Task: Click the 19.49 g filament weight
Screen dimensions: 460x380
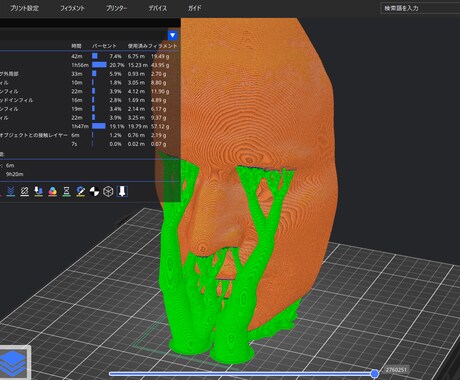Action: pyautogui.click(x=160, y=56)
